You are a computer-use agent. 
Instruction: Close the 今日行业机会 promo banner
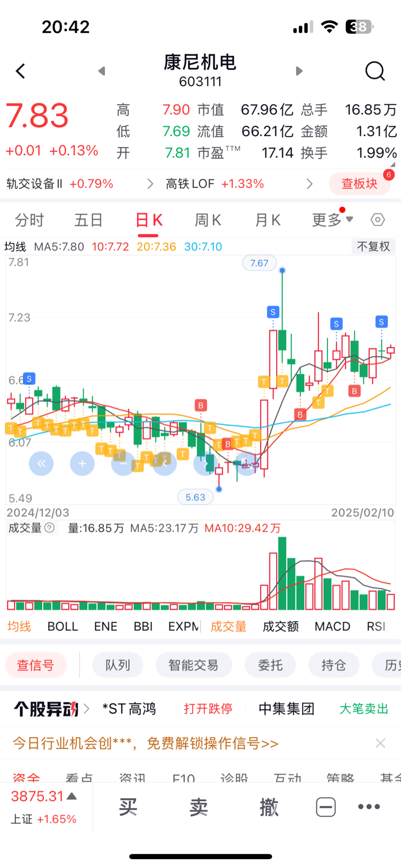(380, 743)
